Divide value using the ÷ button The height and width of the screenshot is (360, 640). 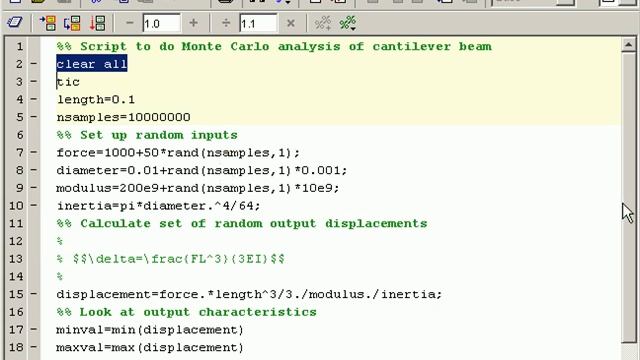[226, 23]
